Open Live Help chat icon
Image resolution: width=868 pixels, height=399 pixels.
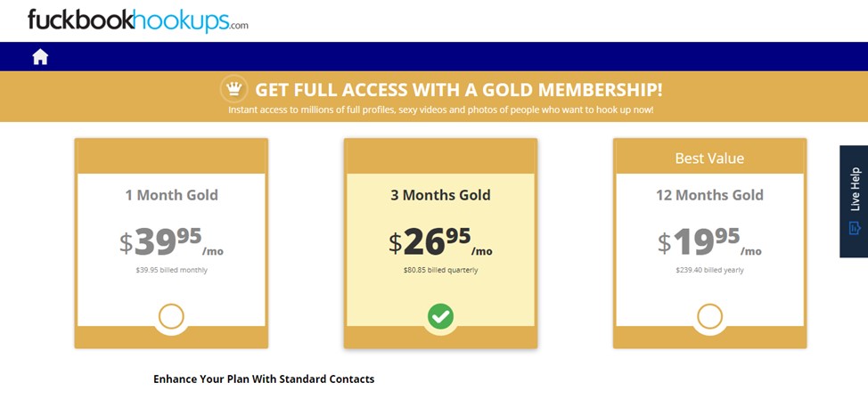[x=854, y=227]
